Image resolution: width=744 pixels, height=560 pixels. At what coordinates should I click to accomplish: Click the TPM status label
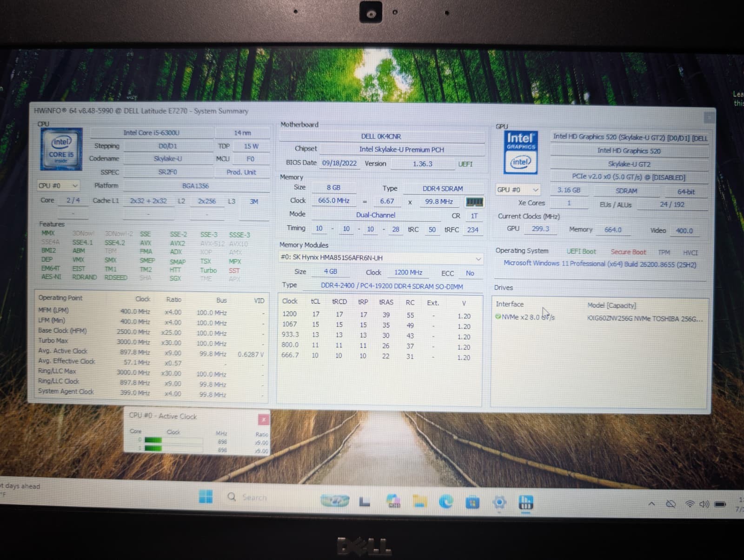tap(664, 253)
